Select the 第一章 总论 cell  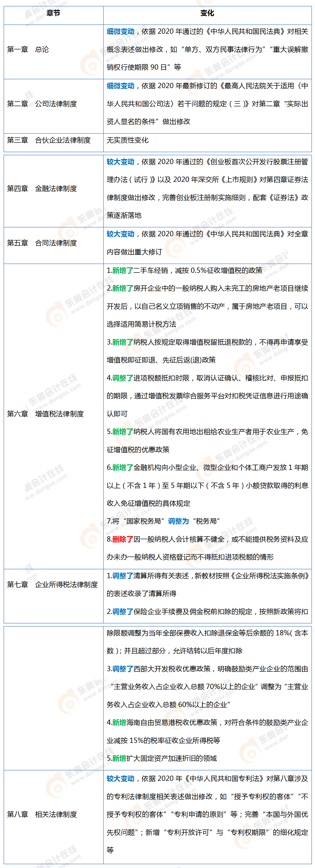[x=28, y=50]
